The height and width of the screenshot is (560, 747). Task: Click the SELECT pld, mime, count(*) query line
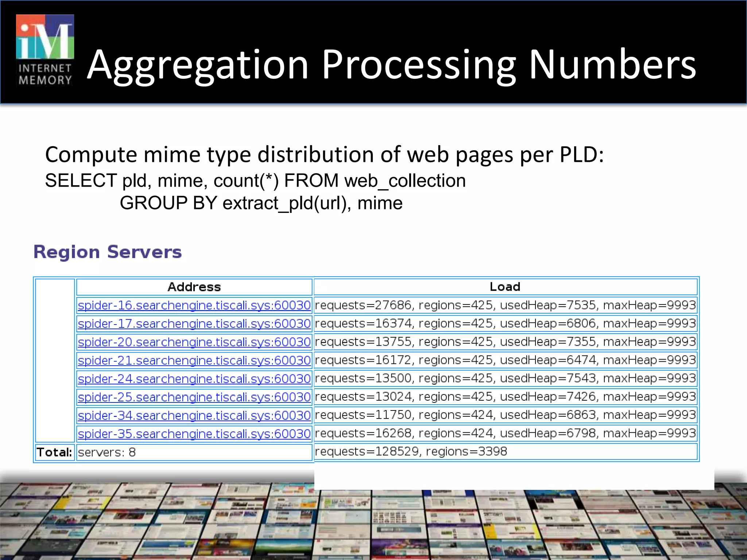tap(255, 181)
